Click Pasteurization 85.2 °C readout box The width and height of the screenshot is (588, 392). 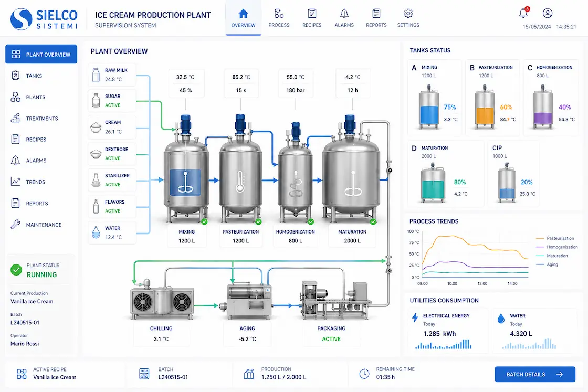[241, 83]
